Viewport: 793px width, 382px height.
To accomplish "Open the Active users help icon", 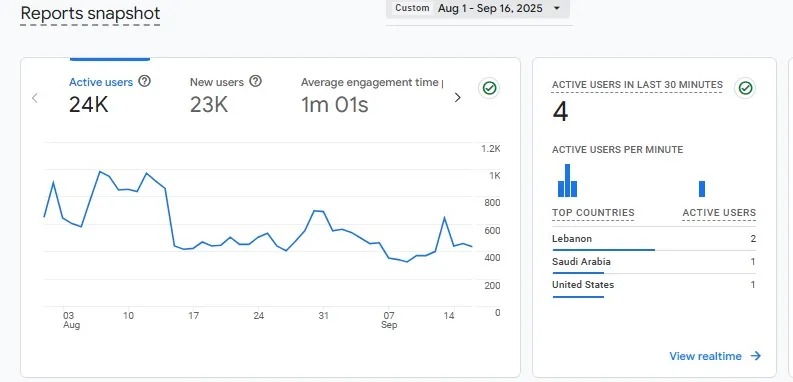I will tap(145, 81).
